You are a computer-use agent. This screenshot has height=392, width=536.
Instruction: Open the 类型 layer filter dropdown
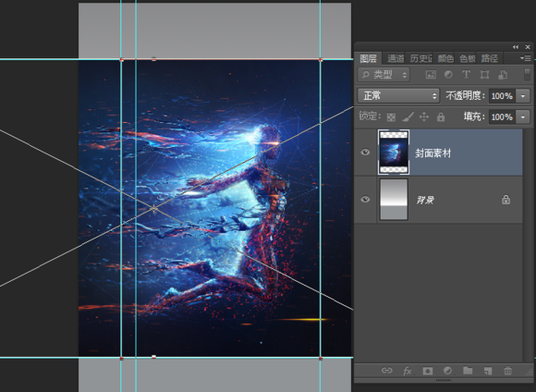(384, 75)
